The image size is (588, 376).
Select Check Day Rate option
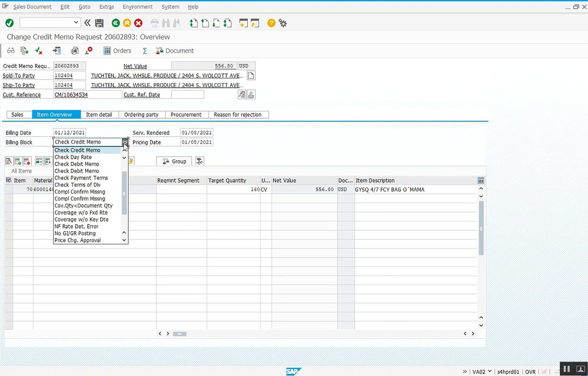(73, 157)
